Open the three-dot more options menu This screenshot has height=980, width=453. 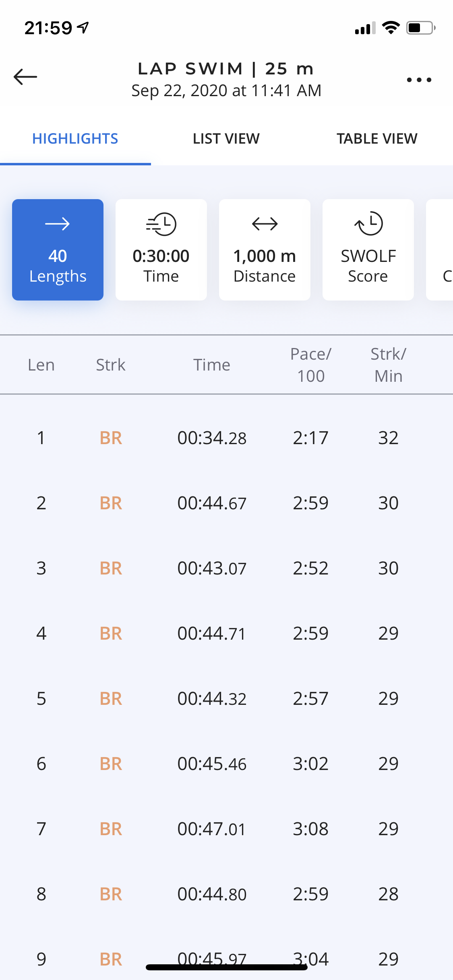pyautogui.click(x=419, y=80)
